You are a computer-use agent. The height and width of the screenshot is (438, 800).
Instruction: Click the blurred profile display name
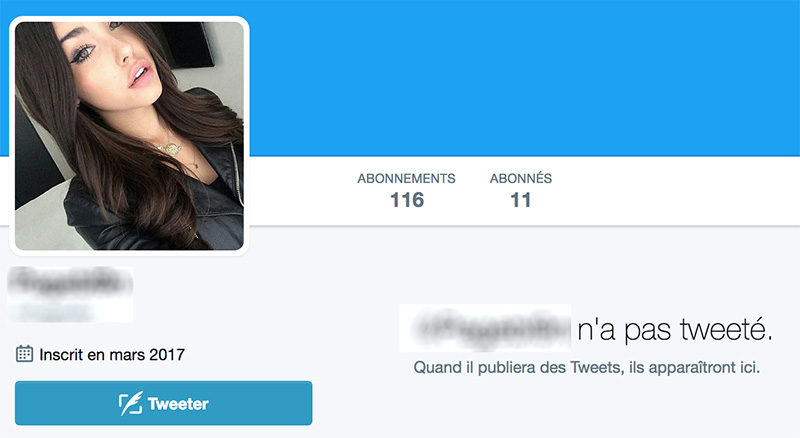pos(70,282)
